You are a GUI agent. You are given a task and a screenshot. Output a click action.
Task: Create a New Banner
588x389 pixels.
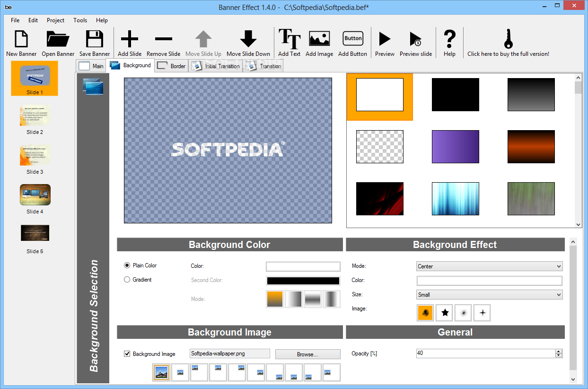pyautogui.click(x=21, y=43)
